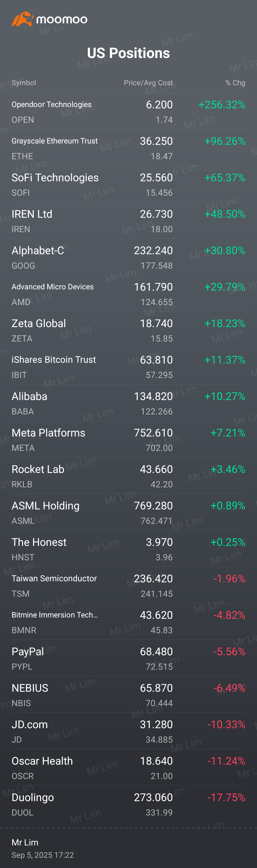The height and width of the screenshot is (868, 257).
Task: Click the Mr Lim username at bottom
Action: (x=25, y=842)
